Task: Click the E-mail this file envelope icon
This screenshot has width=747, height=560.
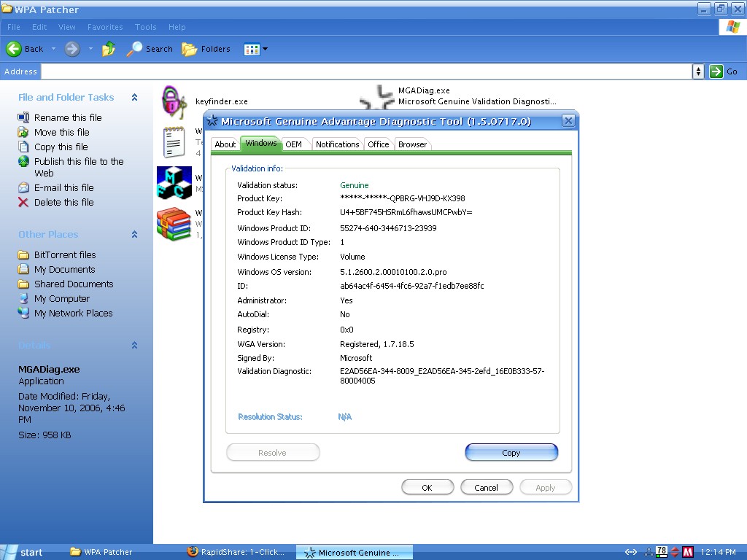Action: point(23,187)
